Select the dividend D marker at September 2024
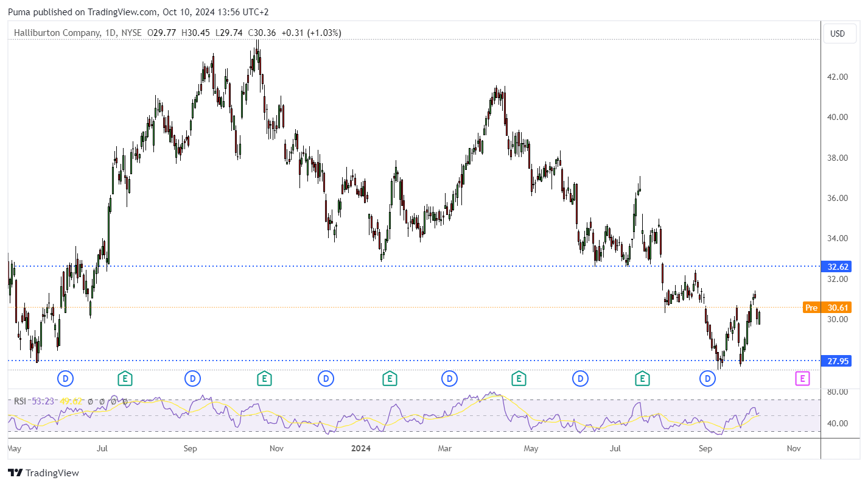The width and height of the screenshot is (868, 486). (708, 379)
